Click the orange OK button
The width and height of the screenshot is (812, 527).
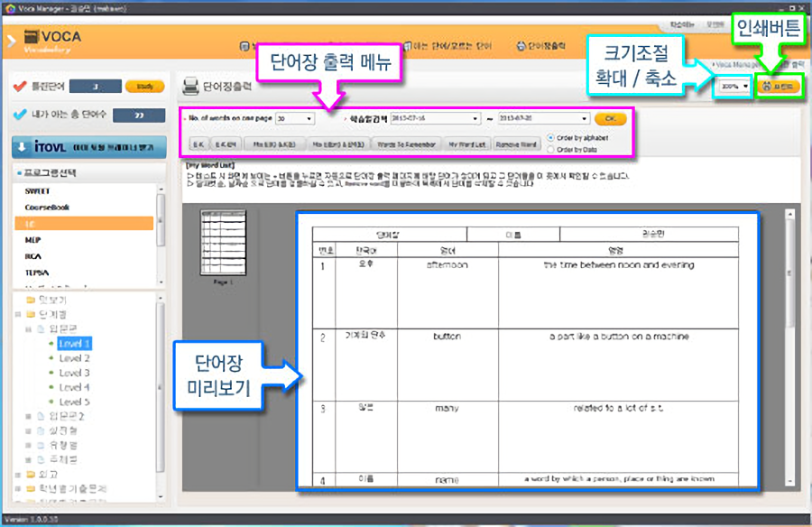(x=610, y=118)
